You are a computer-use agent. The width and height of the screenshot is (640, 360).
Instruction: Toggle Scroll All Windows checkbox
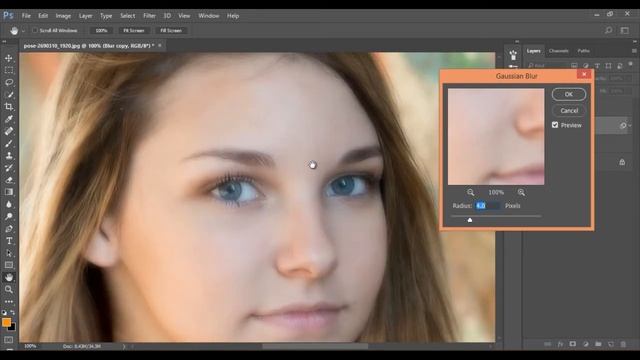[35, 30]
